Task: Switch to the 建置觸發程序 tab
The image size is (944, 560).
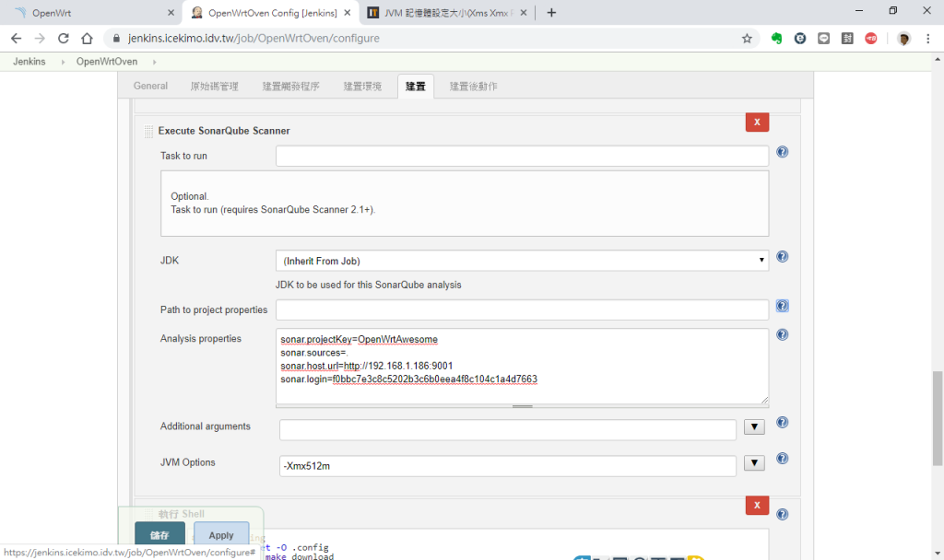Action: point(290,86)
